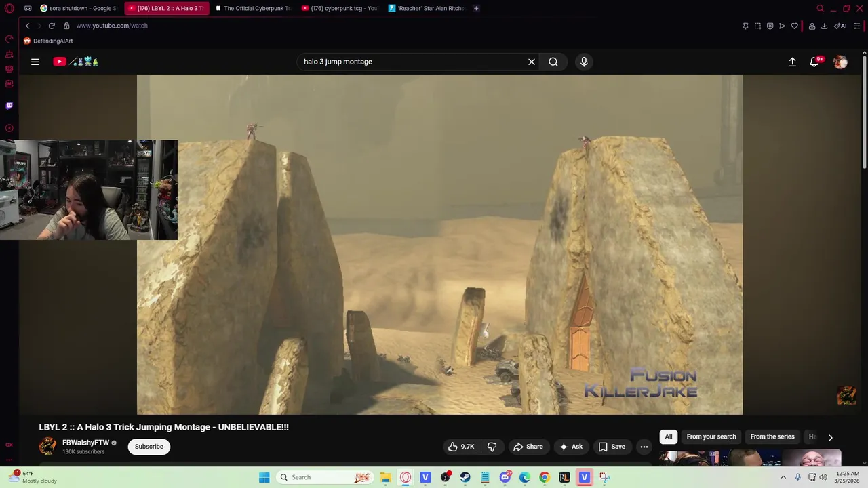Open Easy Setup sliders menu
This screenshot has height=488, width=868.
pos(857,26)
